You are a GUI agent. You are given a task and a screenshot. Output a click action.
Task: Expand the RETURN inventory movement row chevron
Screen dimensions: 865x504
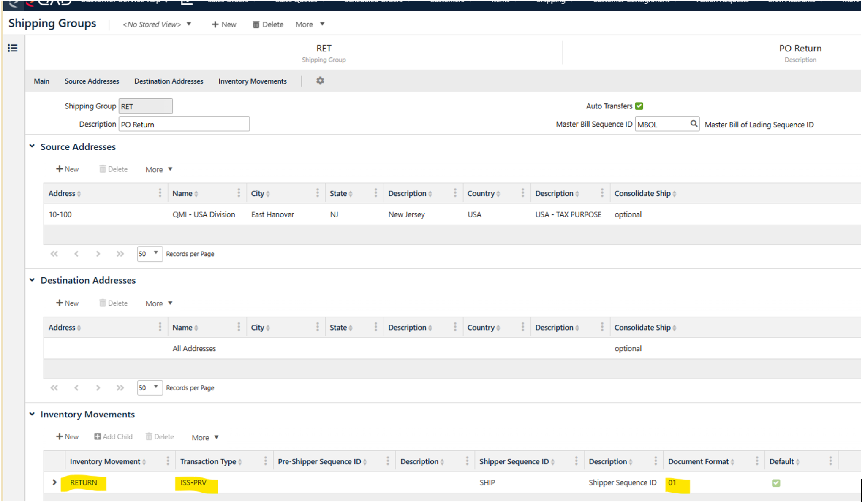(54, 482)
